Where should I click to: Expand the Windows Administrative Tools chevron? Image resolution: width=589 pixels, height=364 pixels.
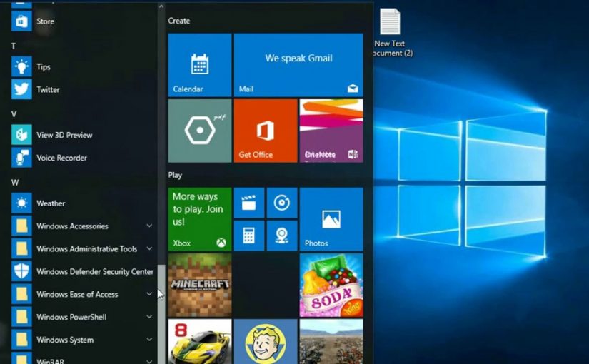(149, 248)
